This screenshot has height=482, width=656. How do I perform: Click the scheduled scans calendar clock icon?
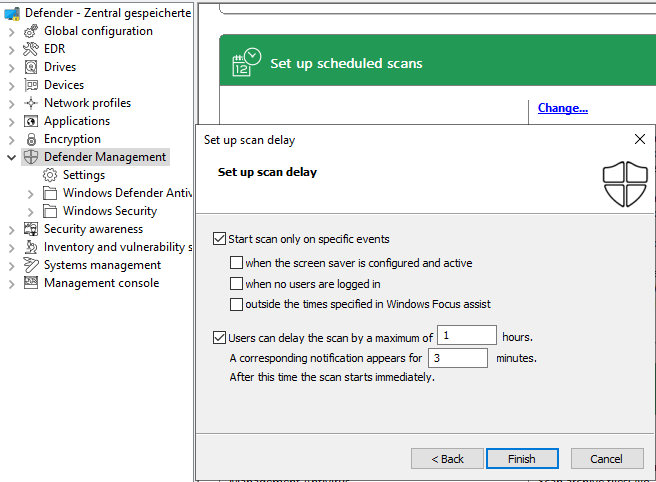(x=246, y=62)
